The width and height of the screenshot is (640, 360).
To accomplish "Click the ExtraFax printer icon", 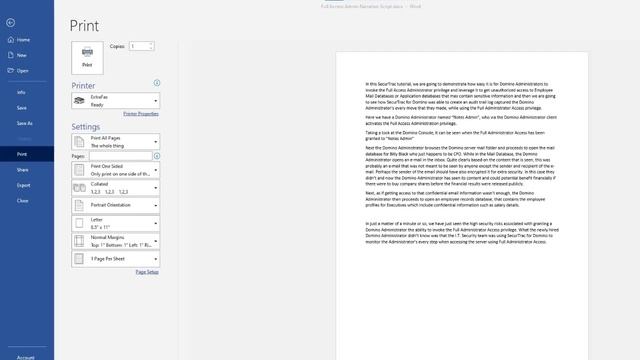I will (x=79, y=100).
